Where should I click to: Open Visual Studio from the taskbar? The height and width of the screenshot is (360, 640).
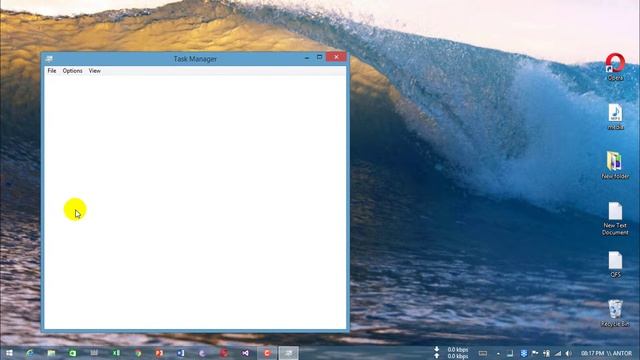[x=245, y=353]
